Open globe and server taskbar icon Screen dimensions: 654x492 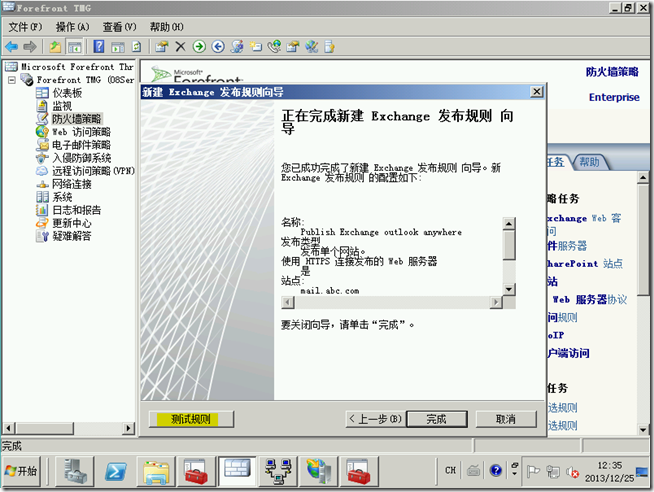click(318, 471)
